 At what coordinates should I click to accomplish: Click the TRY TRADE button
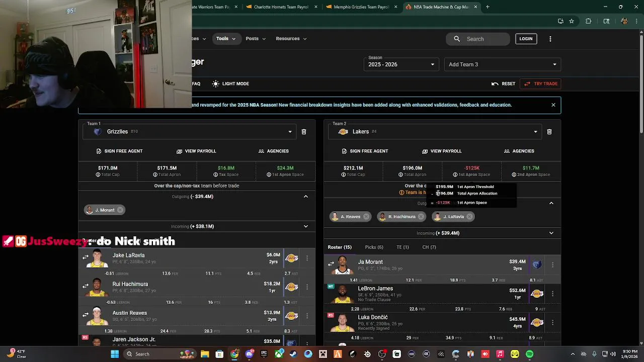pos(541,84)
